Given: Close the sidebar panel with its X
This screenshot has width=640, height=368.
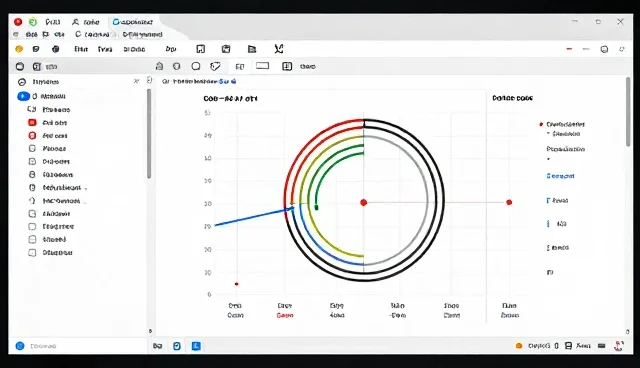Looking at the screenshot, I should point(136,82).
